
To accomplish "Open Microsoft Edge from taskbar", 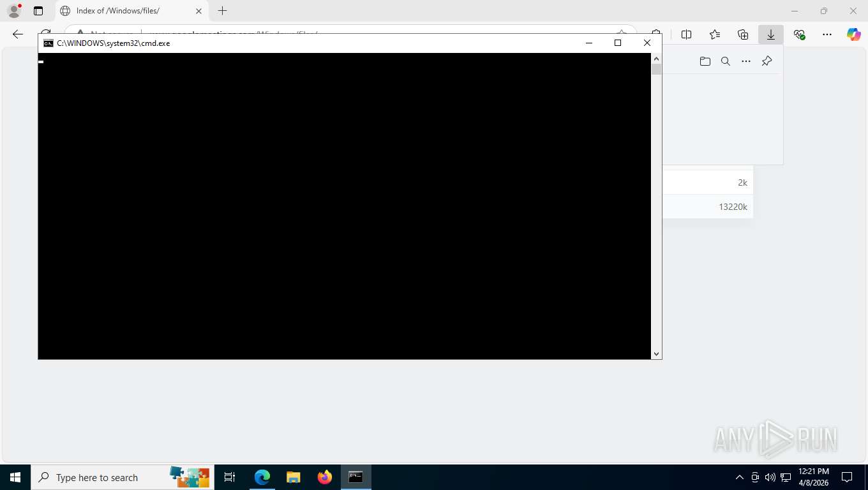I will [x=262, y=477].
